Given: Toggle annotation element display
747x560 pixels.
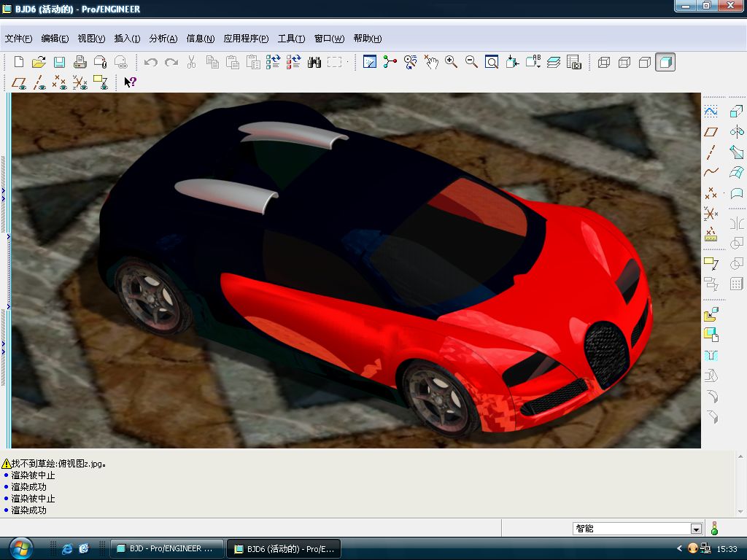Looking at the screenshot, I should (x=101, y=82).
